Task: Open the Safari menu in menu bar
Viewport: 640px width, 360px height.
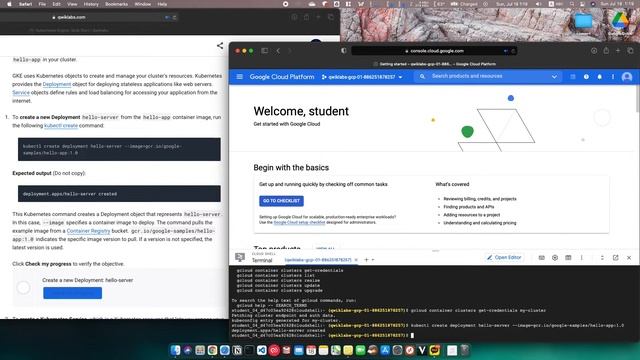Action: point(25,4)
